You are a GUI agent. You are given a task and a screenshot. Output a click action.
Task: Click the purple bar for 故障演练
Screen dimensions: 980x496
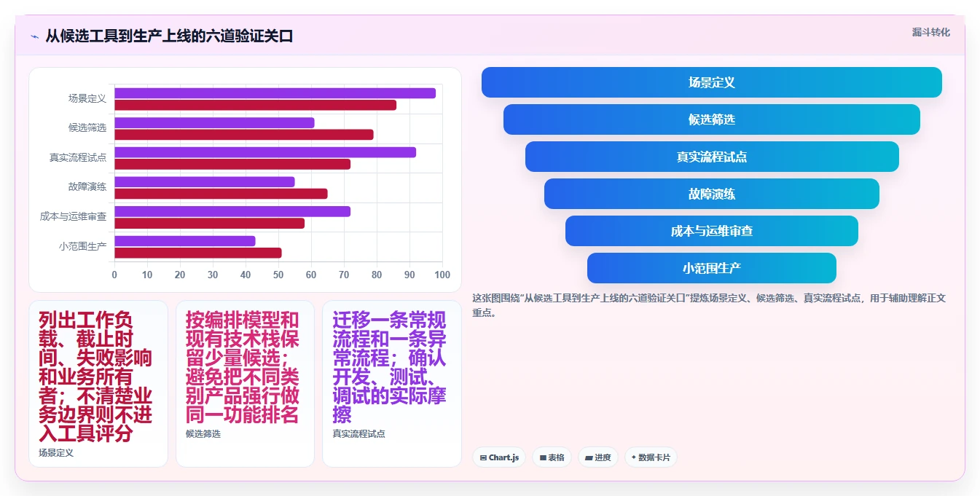point(205,182)
